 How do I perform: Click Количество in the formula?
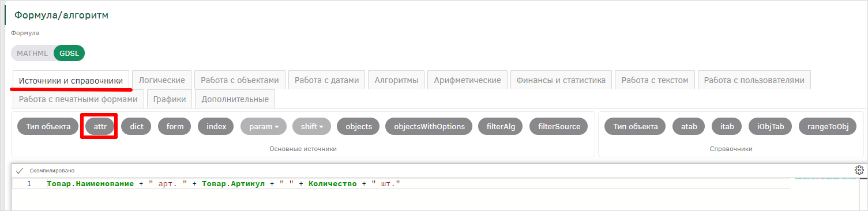(332, 184)
